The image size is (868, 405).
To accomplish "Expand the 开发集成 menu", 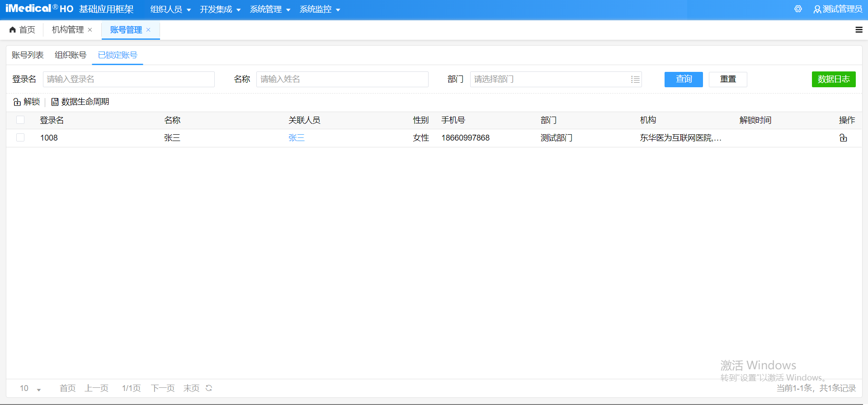I will click(x=220, y=9).
